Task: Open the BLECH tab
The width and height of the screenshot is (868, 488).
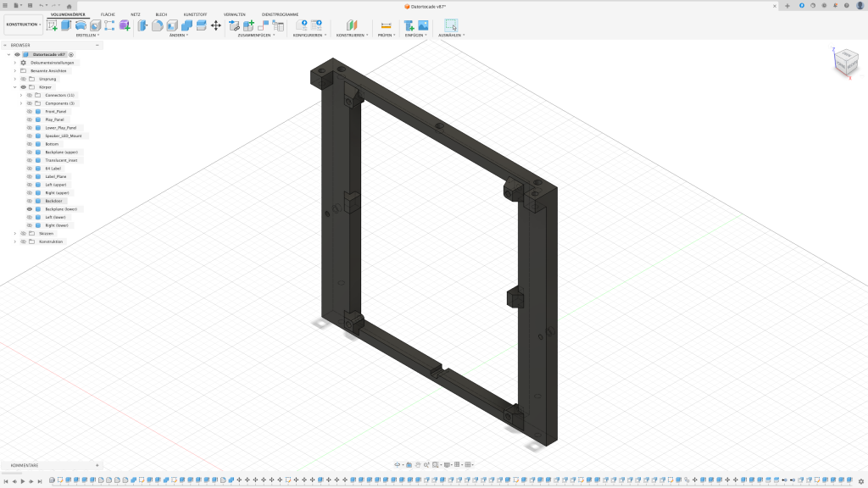Action: coord(161,14)
